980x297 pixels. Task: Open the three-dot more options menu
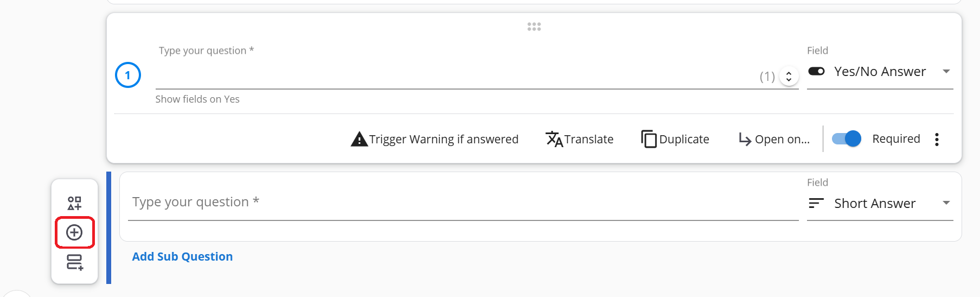pos(937,140)
